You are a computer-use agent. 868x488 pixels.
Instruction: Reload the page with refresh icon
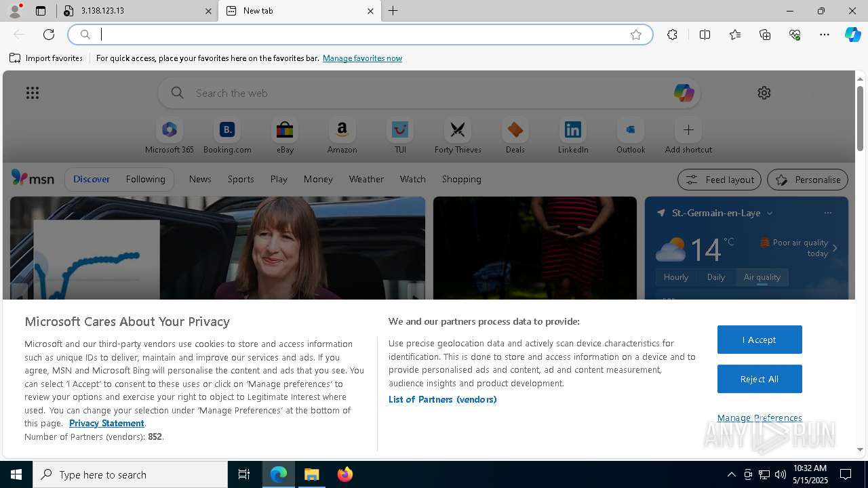49,35
